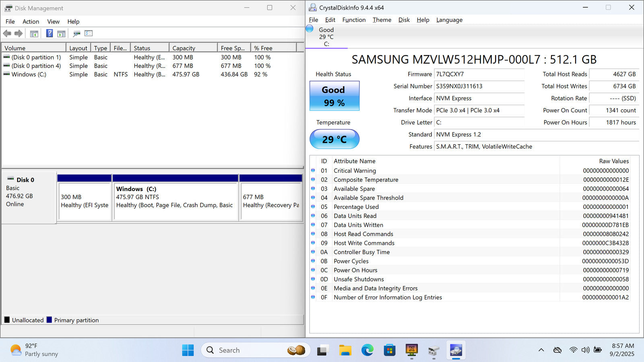The image size is (644, 362).
Task: Open Action menu in Disk Management
Action: click(x=31, y=22)
